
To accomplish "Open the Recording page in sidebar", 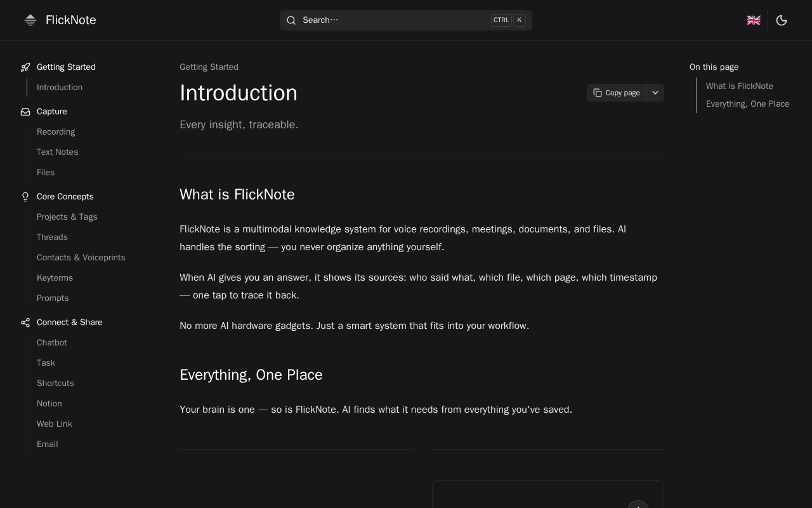I will coord(56,132).
